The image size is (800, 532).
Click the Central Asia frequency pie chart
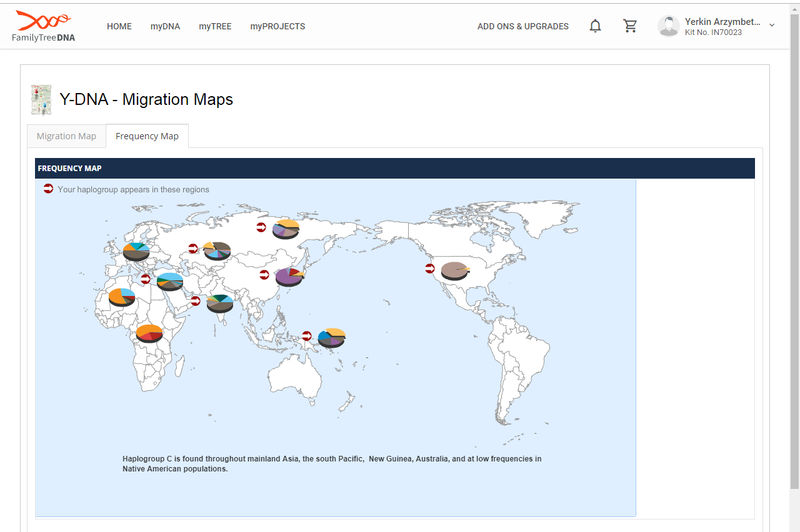[x=217, y=251]
